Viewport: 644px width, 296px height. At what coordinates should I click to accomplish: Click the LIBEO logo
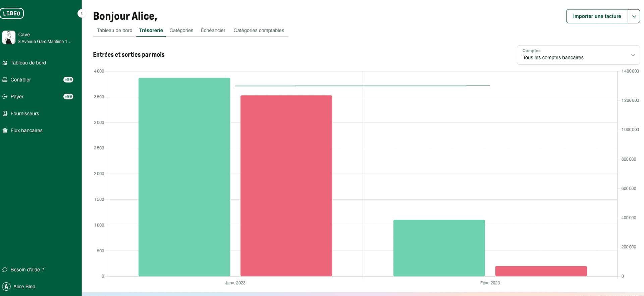coord(12,13)
